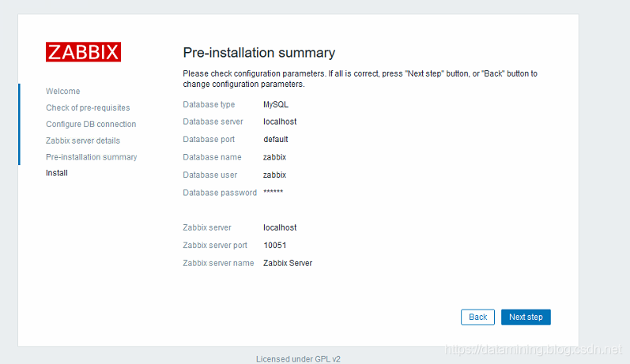The height and width of the screenshot is (364, 630).
Task: Click the masked database password value
Action: click(274, 192)
